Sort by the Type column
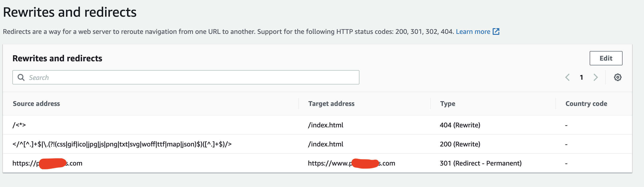This screenshot has height=187, width=644. tap(447, 103)
